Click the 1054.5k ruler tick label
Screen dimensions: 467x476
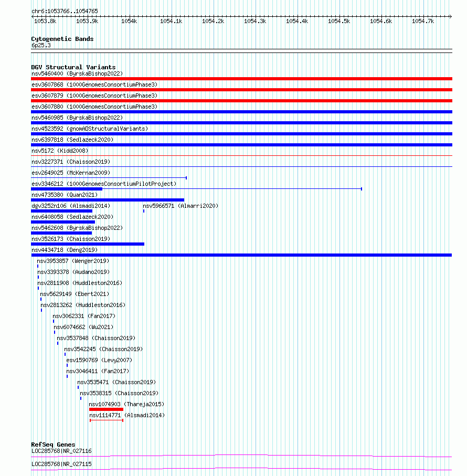(x=339, y=21)
